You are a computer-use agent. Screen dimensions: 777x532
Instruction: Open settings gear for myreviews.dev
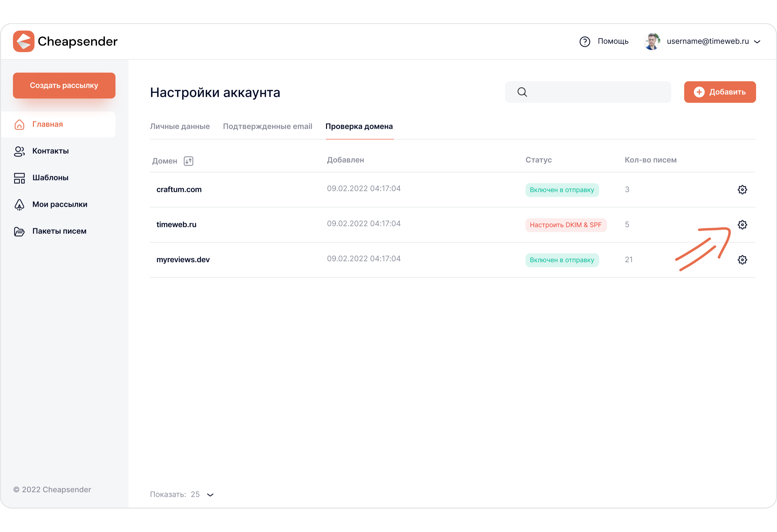(742, 260)
